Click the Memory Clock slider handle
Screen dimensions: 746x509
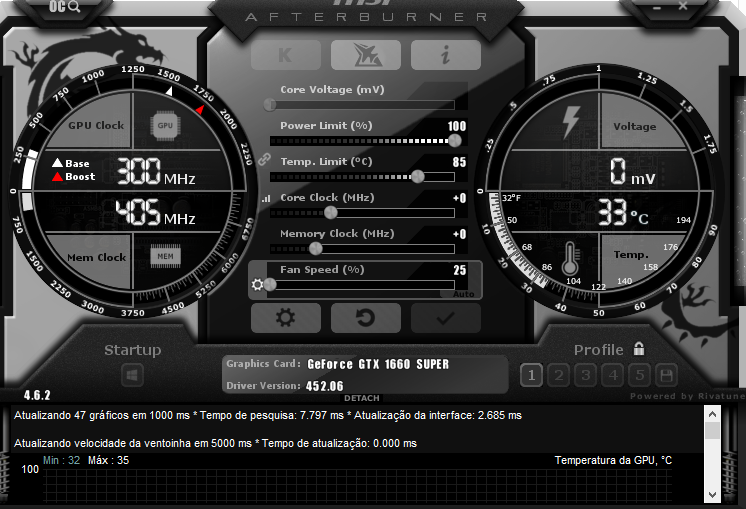click(x=315, y=248)
